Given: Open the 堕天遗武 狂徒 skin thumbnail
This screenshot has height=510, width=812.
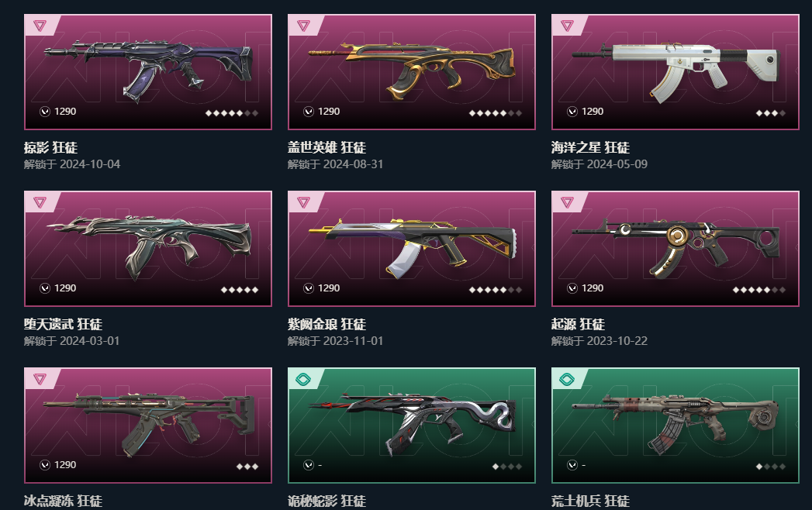Looking at the screenshot, I should pos(148,246).
